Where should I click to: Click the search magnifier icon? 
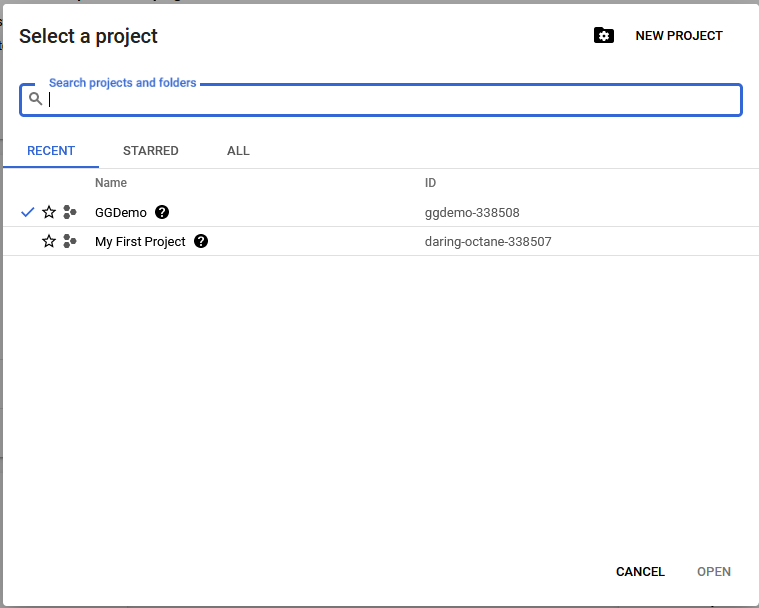click(x=35, y=99)
